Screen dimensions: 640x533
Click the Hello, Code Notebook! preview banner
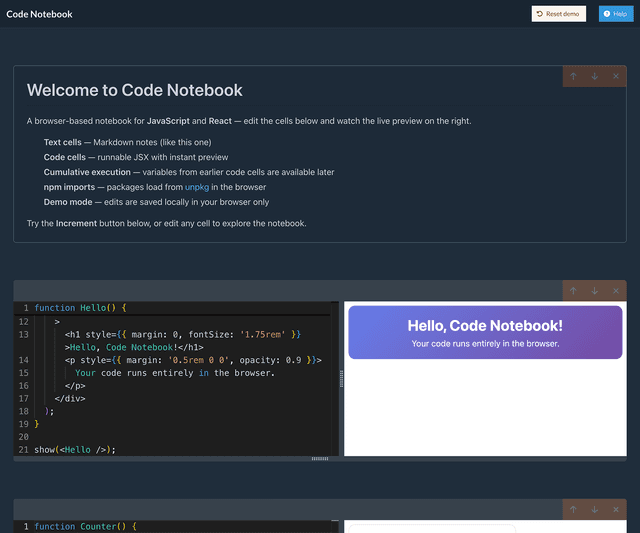click(x=485, y=333)
